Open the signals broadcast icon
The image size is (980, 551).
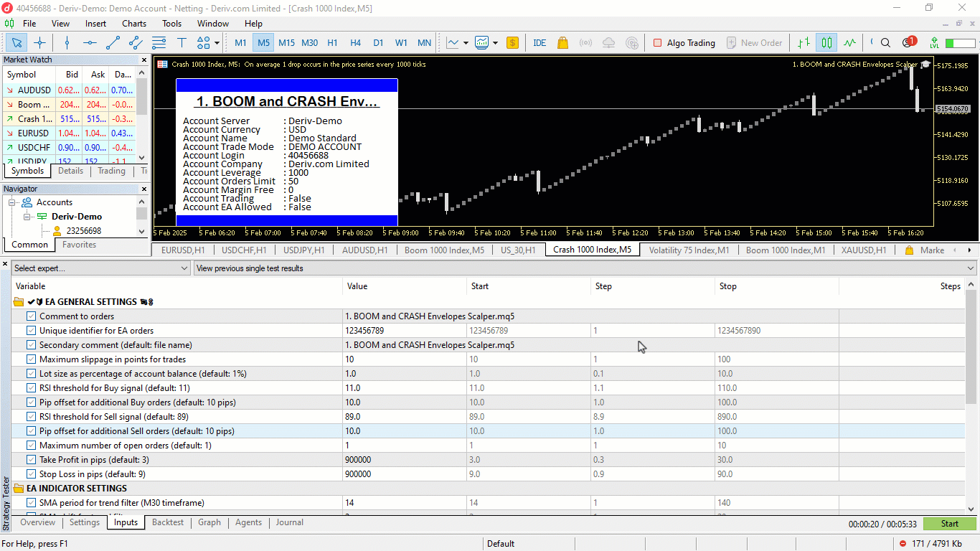coord(585,42)
